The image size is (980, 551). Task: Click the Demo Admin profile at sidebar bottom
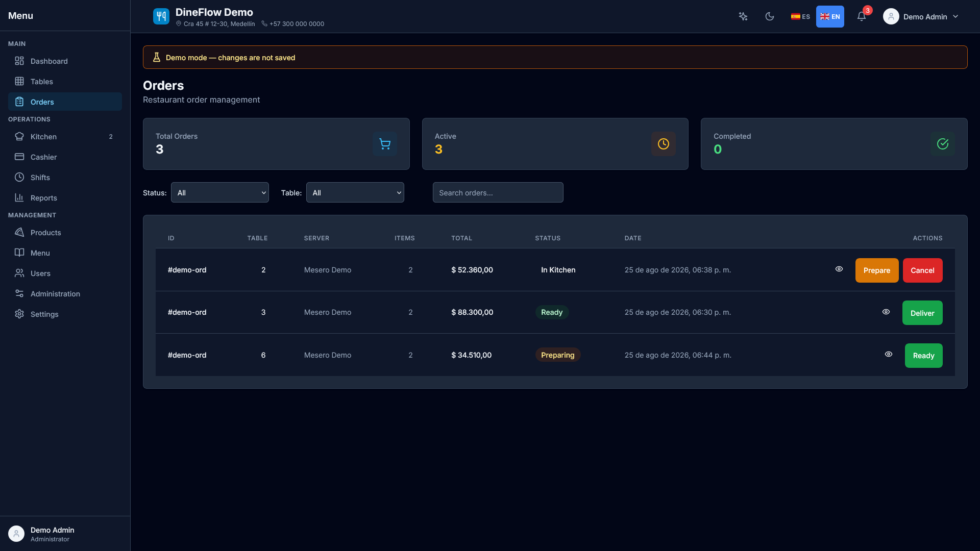pos(65,534)
